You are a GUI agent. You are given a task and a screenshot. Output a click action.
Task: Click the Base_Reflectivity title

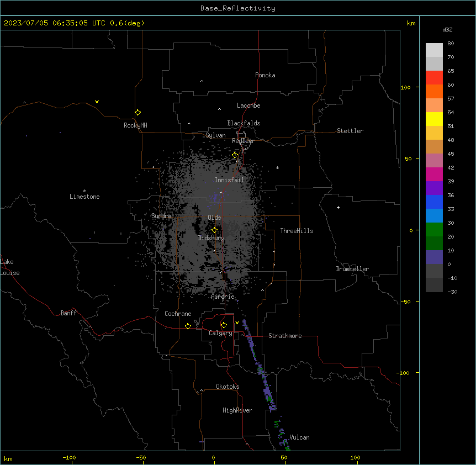[x=238, y=8]
